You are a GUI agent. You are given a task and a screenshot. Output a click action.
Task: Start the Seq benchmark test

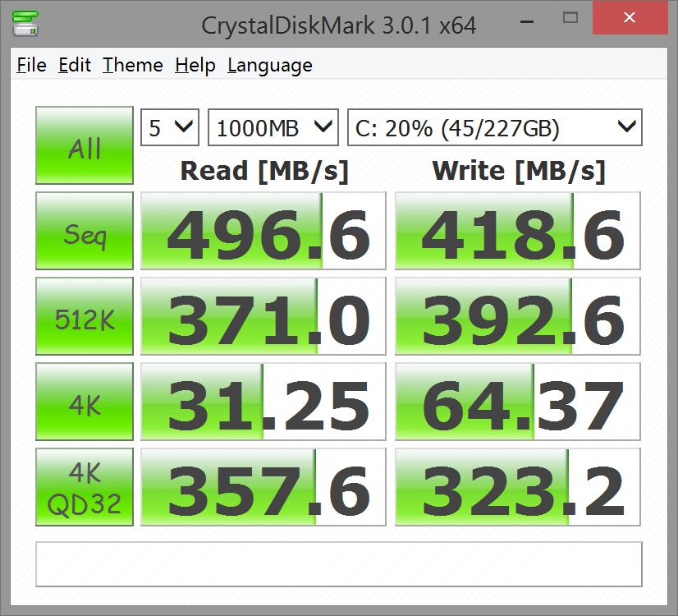tap(85, 231)
